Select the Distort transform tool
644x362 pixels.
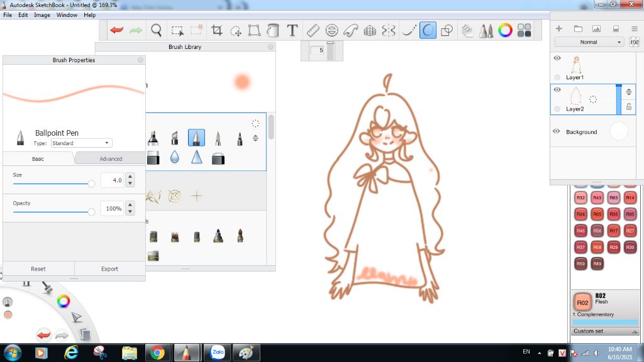(x=254, y=30)
